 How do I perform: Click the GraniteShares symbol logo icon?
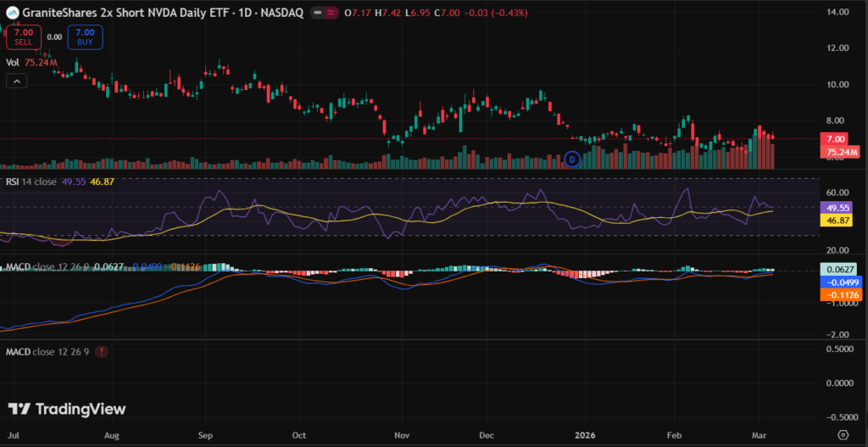(12, 13)
